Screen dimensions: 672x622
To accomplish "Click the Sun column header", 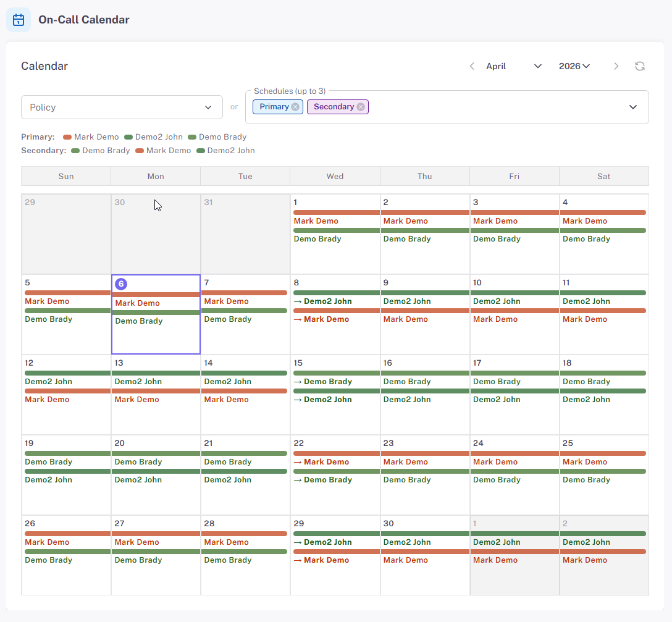I will coord(65,176).
